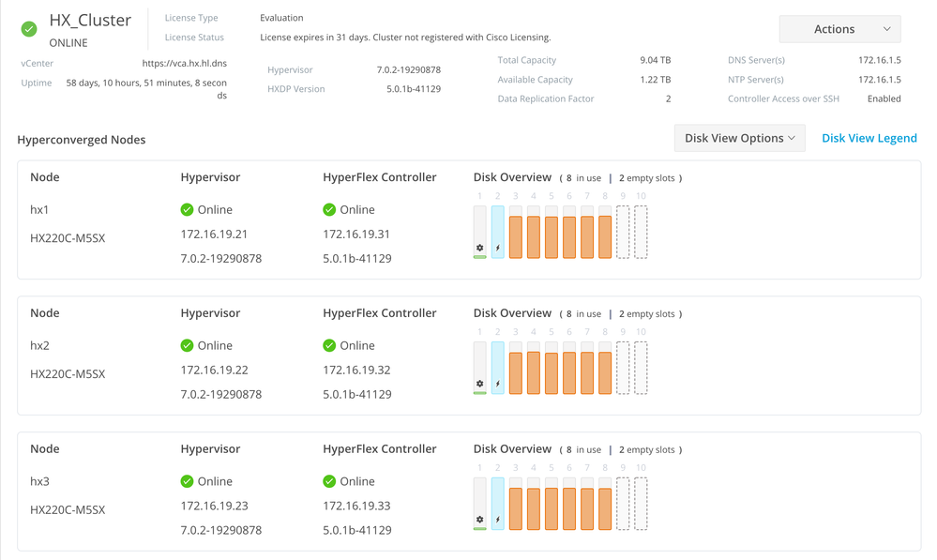Click hx1 HyperFlex Controller Online check icon
Image resolution: width=937 pixels, height=560 pixels.
pos(329,210)
